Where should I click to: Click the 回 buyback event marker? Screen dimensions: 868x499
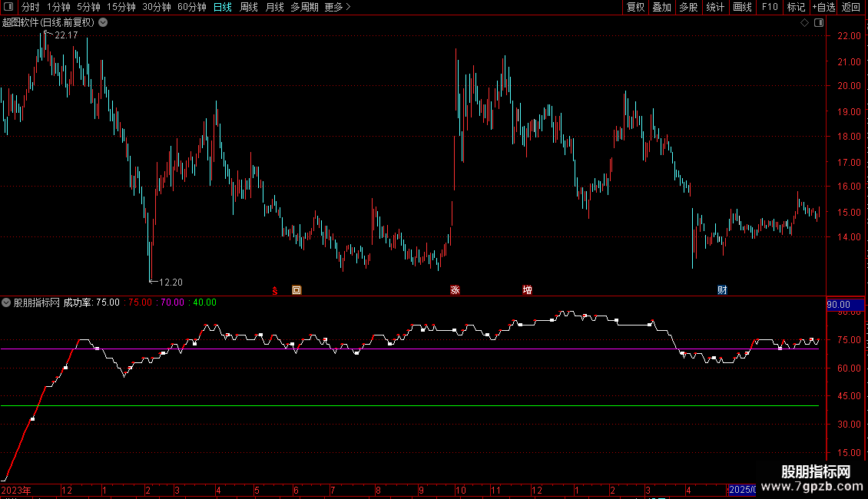297,290
